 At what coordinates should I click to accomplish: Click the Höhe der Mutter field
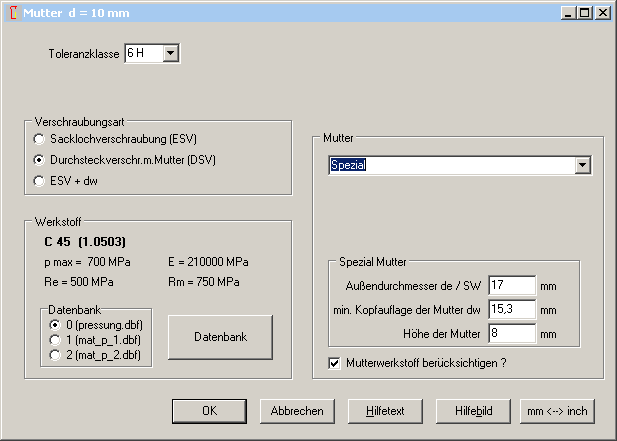tap(512, 334)
